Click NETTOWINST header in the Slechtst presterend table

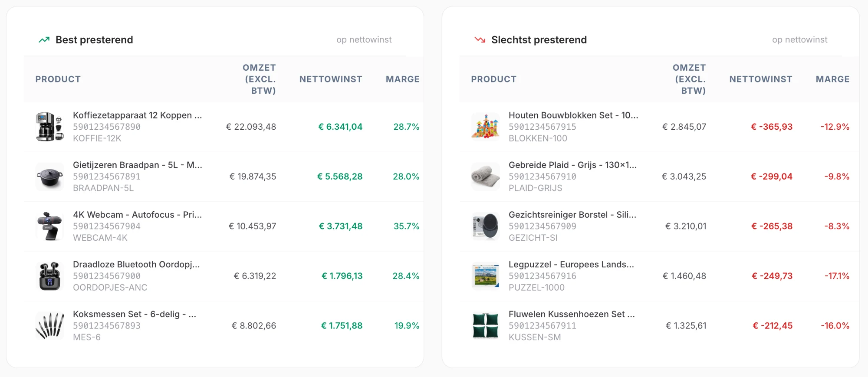[761, 79]
